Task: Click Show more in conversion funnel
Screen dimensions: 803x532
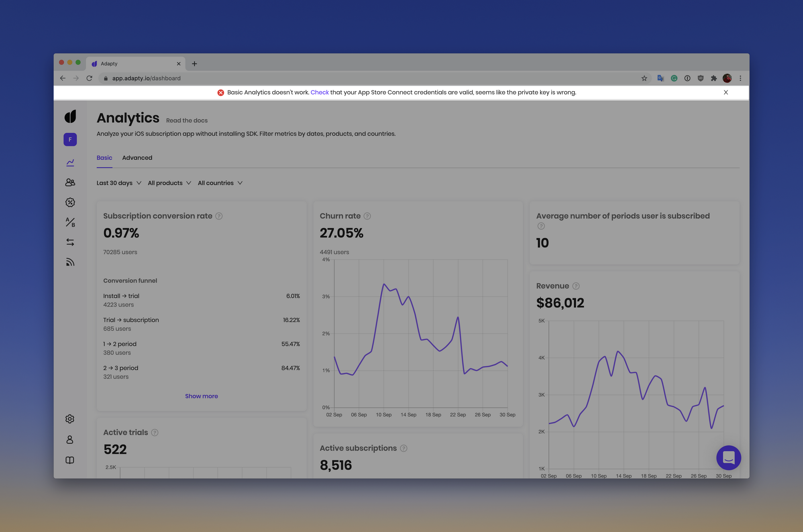Action: 201,396
